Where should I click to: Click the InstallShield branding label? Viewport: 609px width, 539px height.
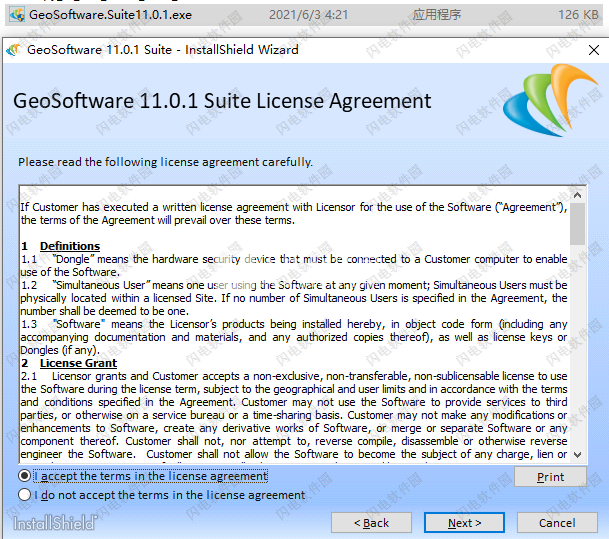coord(55,523)
